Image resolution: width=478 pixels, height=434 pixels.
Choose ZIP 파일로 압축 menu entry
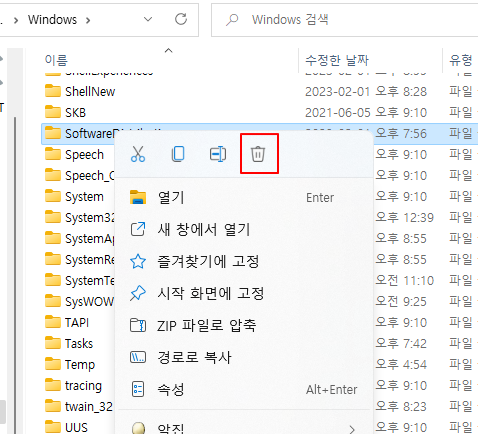click(244, 325)
